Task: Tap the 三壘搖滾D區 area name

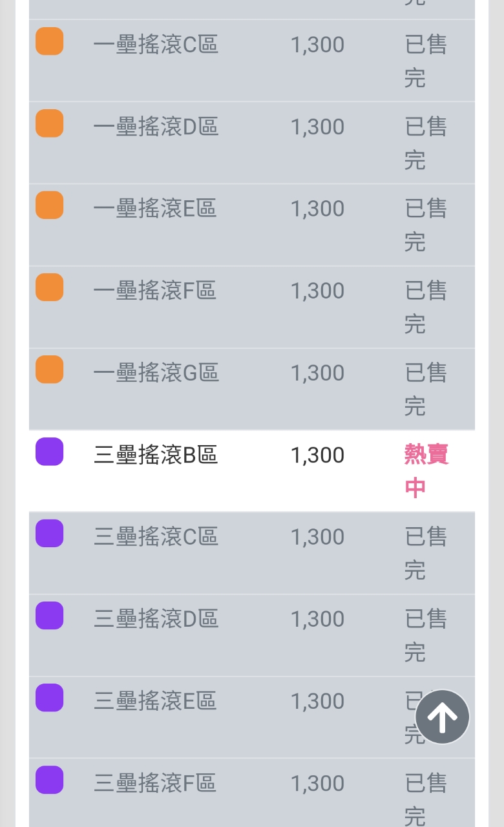Action: [x=156, y=619]
